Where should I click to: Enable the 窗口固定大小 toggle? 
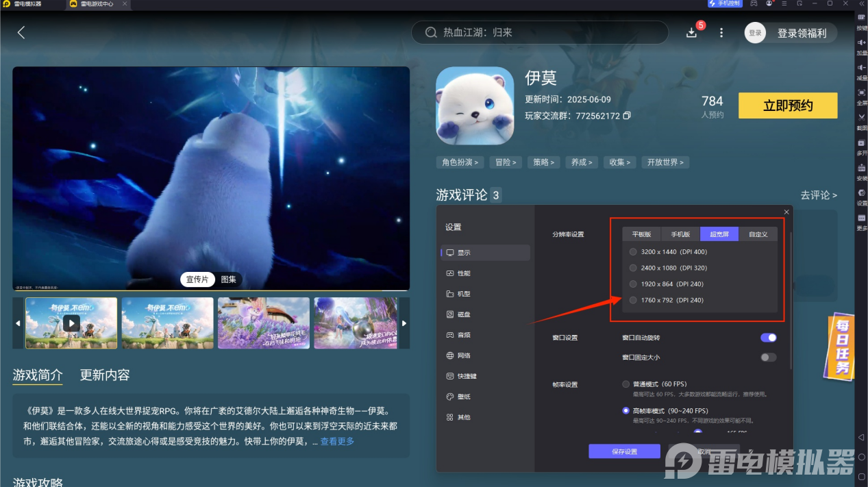click(769, 357)
